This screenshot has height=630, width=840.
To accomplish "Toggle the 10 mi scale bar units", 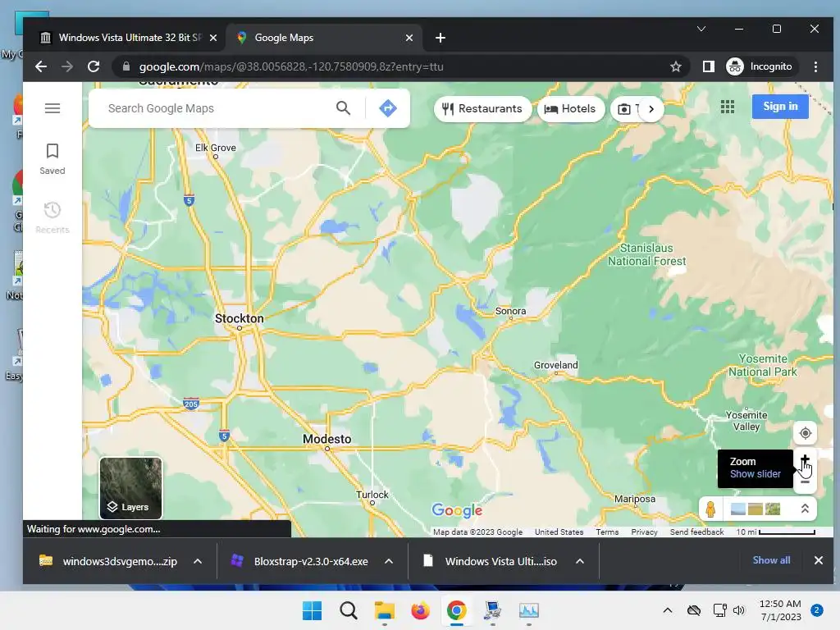I will pos(775,532).
